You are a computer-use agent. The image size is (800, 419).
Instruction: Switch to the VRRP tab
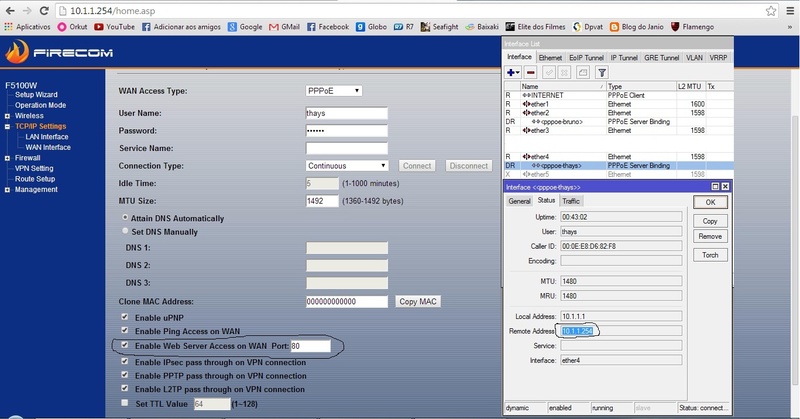[x=718, y=58]
